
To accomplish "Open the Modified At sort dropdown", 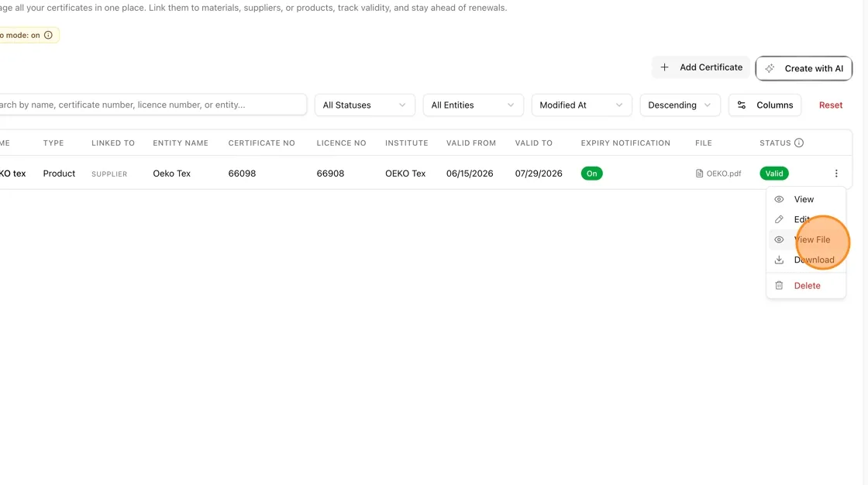I will [581, 105].
